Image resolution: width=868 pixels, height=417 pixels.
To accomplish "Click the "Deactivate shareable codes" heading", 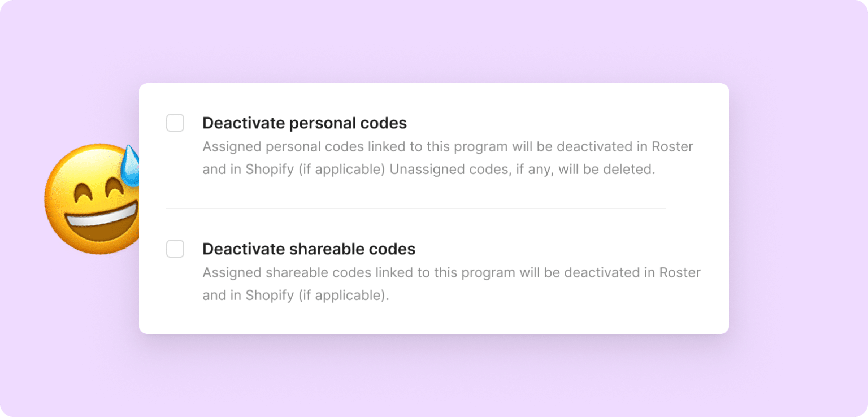I will 309,249.
